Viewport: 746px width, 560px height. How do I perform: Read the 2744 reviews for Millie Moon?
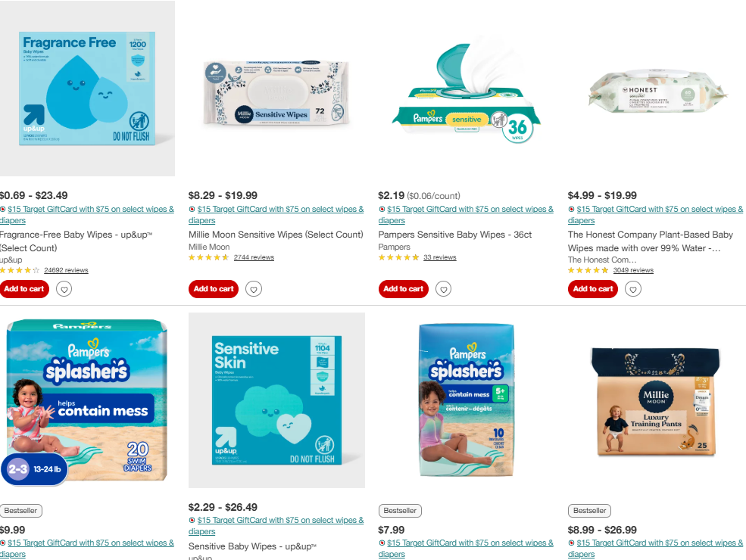[254, 257]
